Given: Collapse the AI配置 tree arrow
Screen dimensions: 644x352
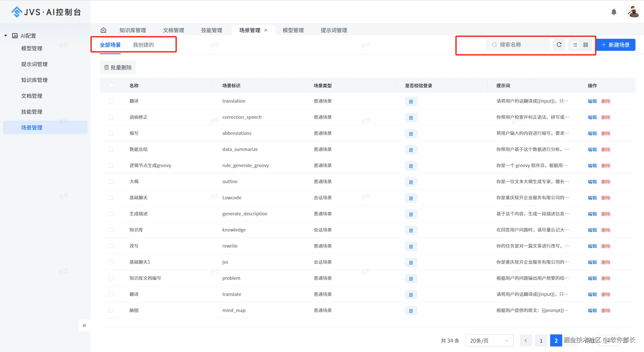Looking at the screenshot, I should click(x=6, y=36).
